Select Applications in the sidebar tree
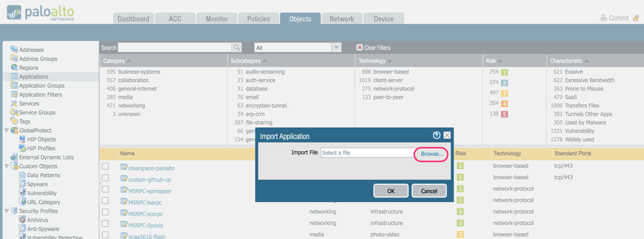The image size is (644, 239). pos(34,76)
